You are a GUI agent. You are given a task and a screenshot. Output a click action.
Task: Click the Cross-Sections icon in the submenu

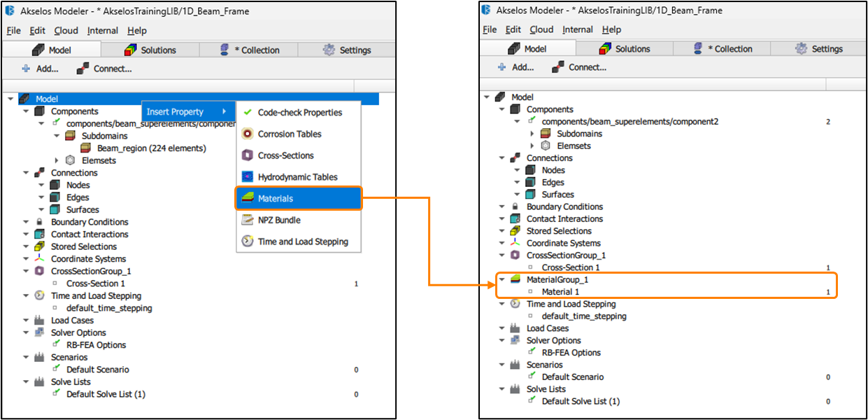point(247,155)
